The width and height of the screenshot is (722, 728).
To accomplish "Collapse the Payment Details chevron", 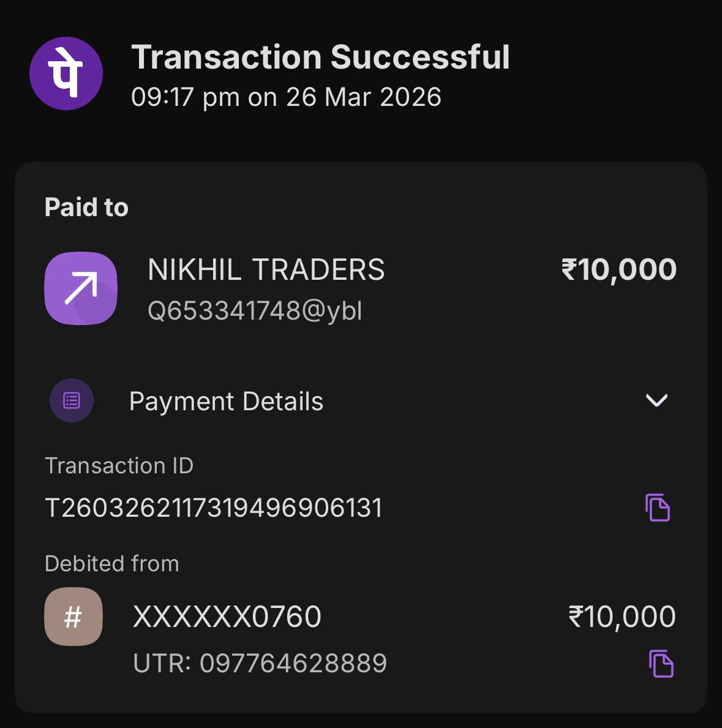I will [x=656, y=400].
